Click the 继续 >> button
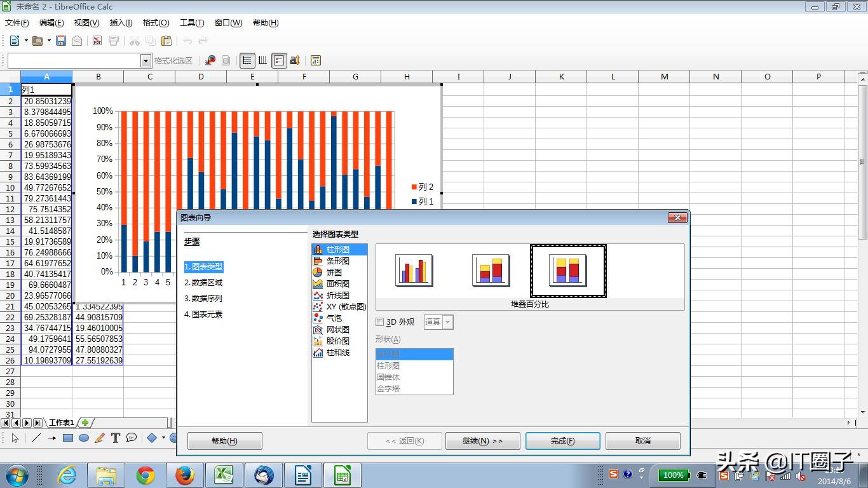Screen dimensions: 868x488 click(483, 440)
